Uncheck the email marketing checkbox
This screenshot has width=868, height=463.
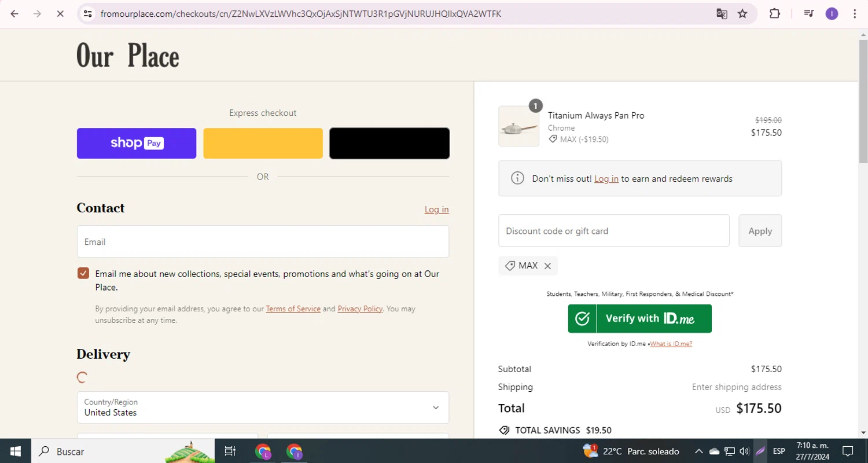click(x=83, y=273)
